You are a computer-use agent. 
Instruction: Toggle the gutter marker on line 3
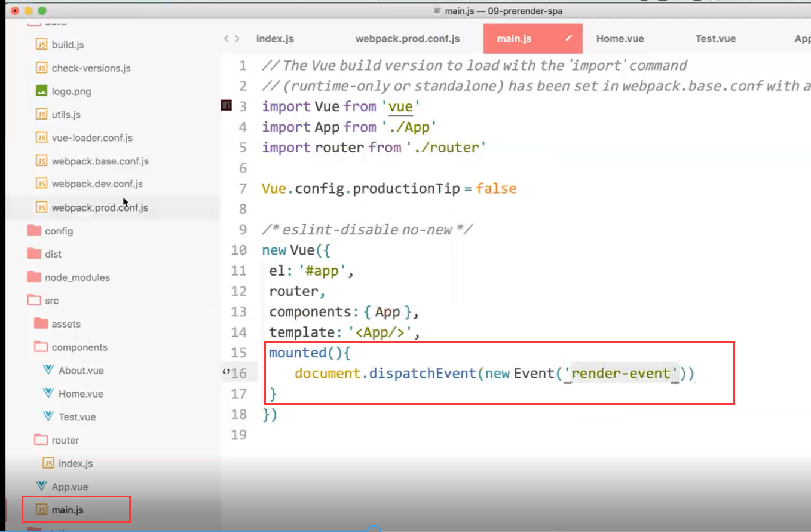225,105
